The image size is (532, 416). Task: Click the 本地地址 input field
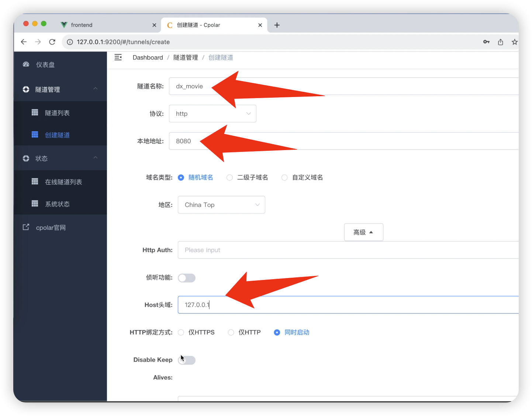pos(344,141)
